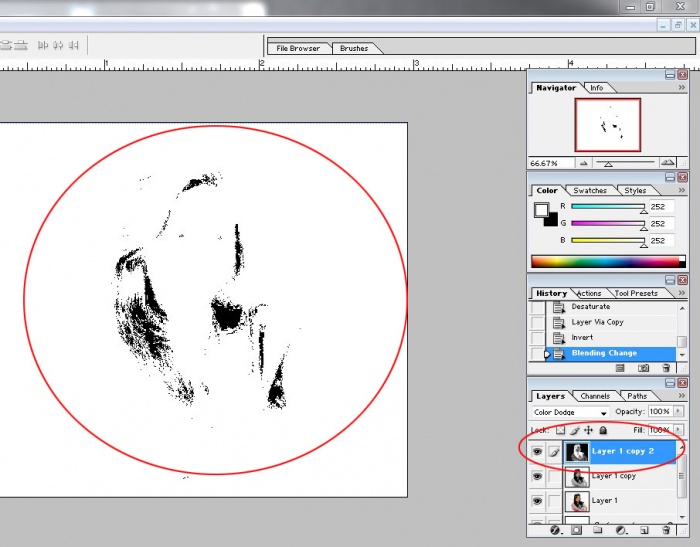Select the Desaturate history state
This screenshot has width=700, height=547.
coord(590,307)
